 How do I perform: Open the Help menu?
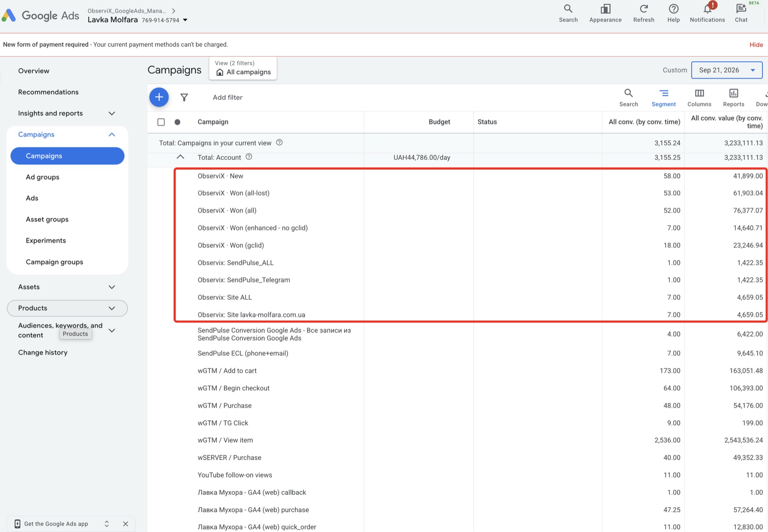coord(673,14)
